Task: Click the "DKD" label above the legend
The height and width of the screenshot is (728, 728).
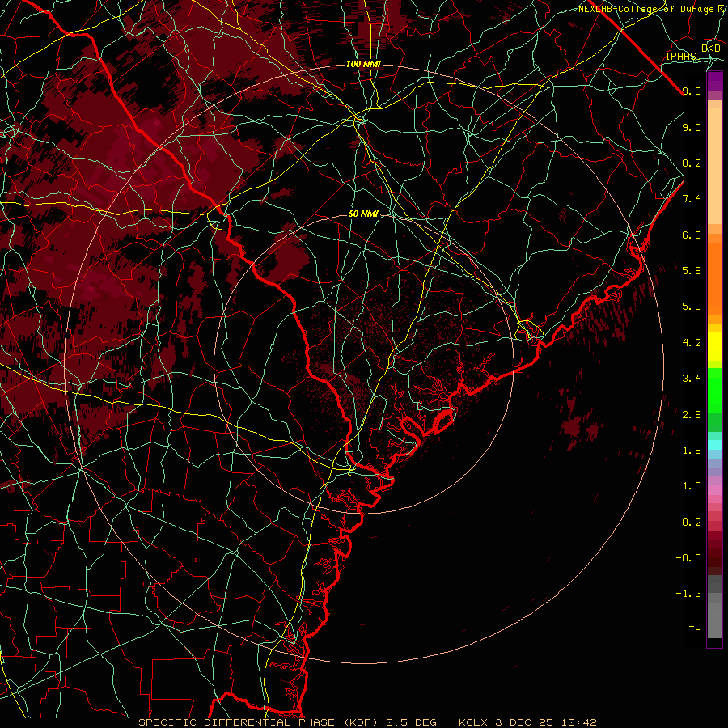Action: 710,49
